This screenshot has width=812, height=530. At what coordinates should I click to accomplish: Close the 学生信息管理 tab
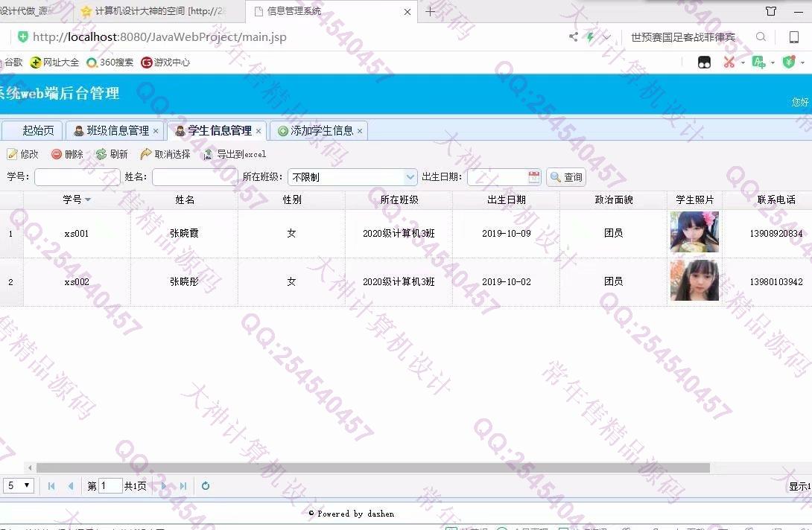click(x=258, y=131)
